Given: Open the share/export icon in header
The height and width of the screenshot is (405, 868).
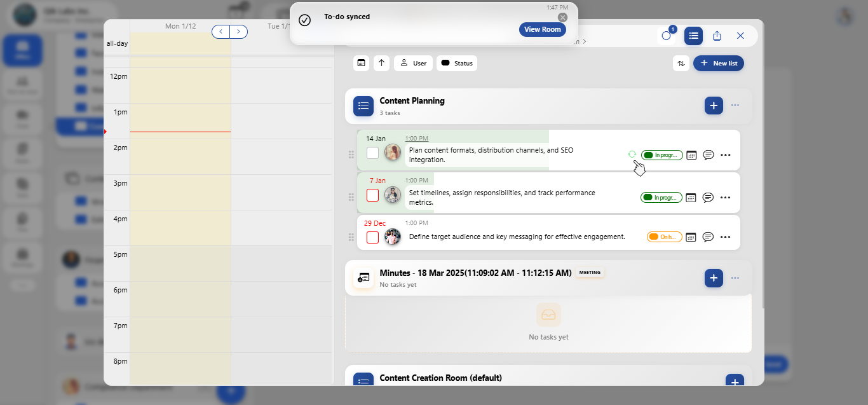Looking at the screenshot, I should point(717,36).
